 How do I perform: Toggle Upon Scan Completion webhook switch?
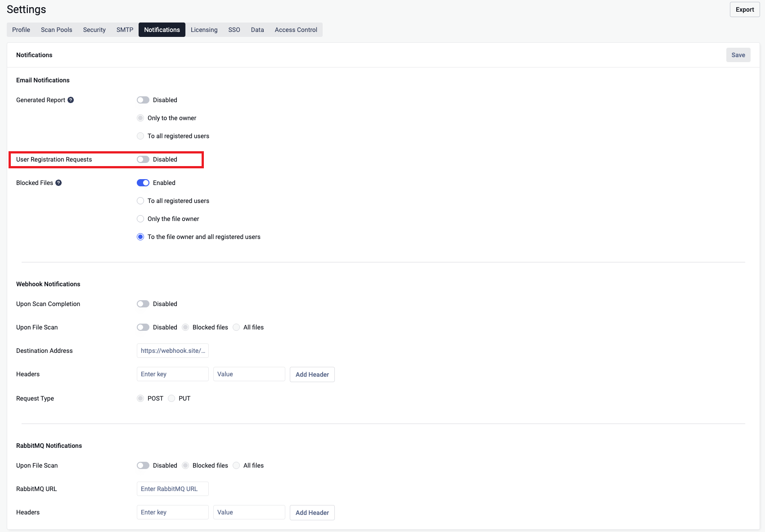point(143,304)
